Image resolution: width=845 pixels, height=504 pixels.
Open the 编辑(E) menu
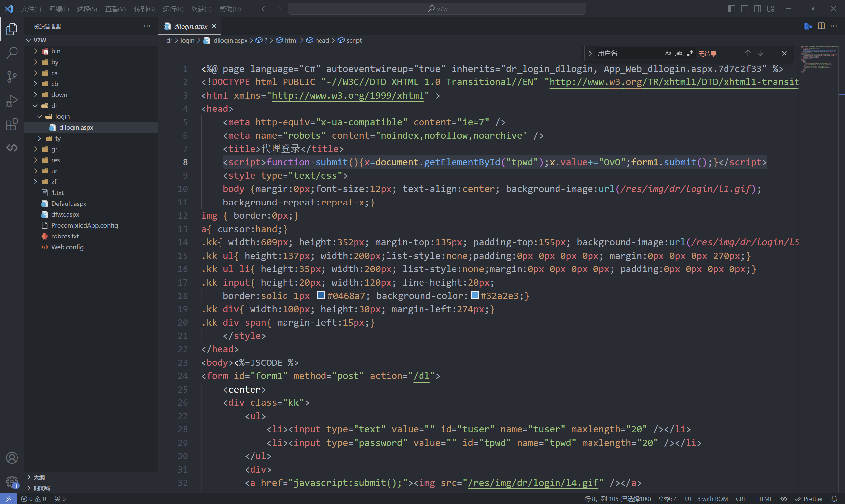point(59,9)
